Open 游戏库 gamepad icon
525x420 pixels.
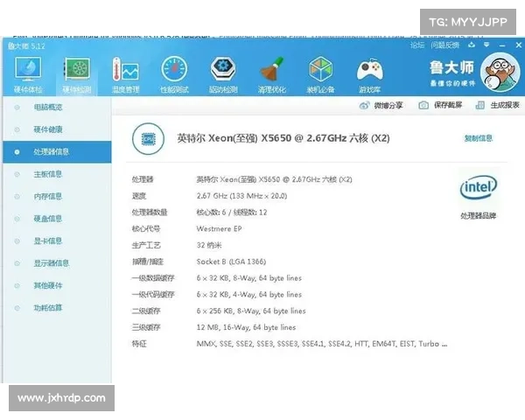pyautogui.click(x=370, y=70)
